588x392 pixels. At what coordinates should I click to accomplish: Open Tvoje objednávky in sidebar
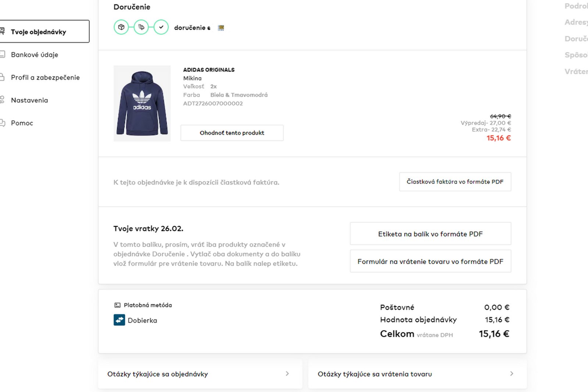[x=39, y=32]
